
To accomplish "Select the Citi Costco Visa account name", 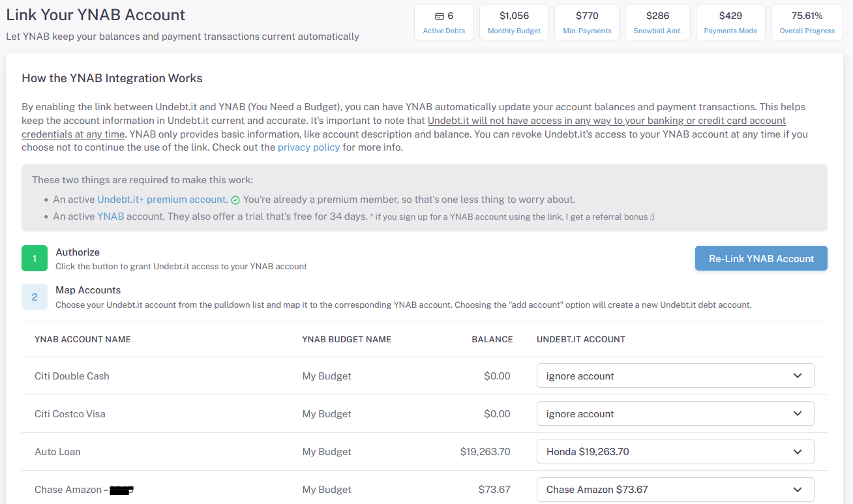I will (70, 414).
